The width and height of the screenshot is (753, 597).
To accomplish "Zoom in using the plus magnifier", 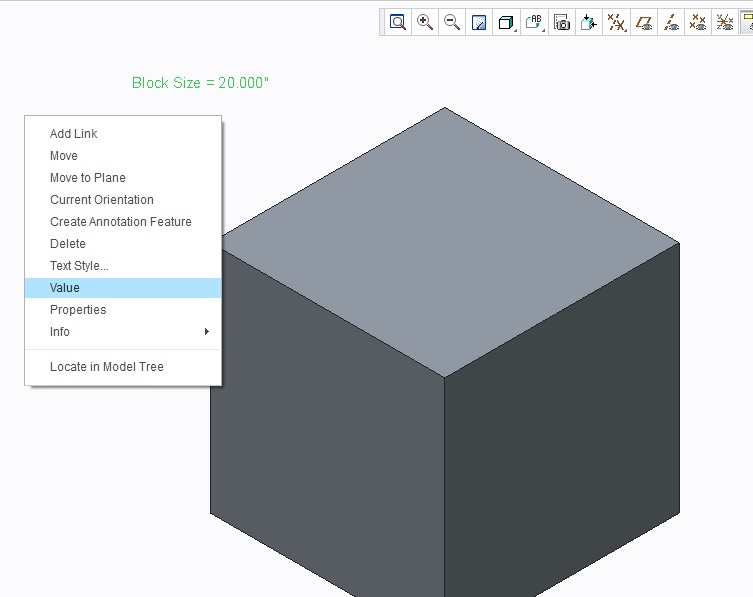I will (x=425, y=22).
